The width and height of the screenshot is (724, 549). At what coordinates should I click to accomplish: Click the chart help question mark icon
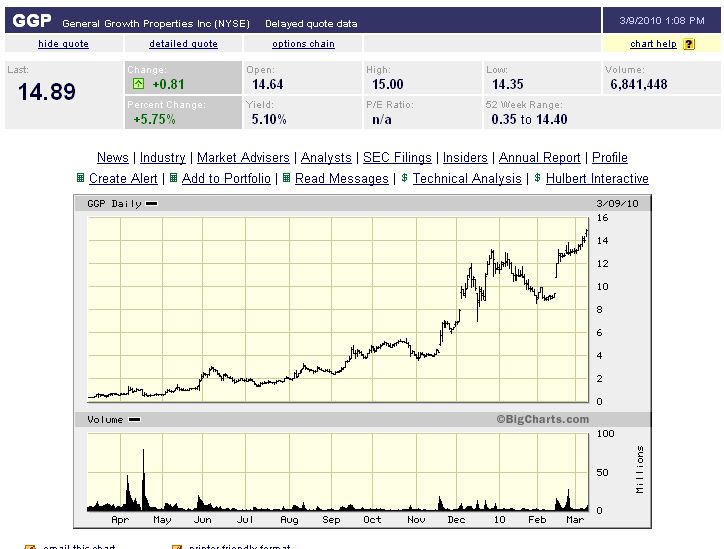[689, 44]
